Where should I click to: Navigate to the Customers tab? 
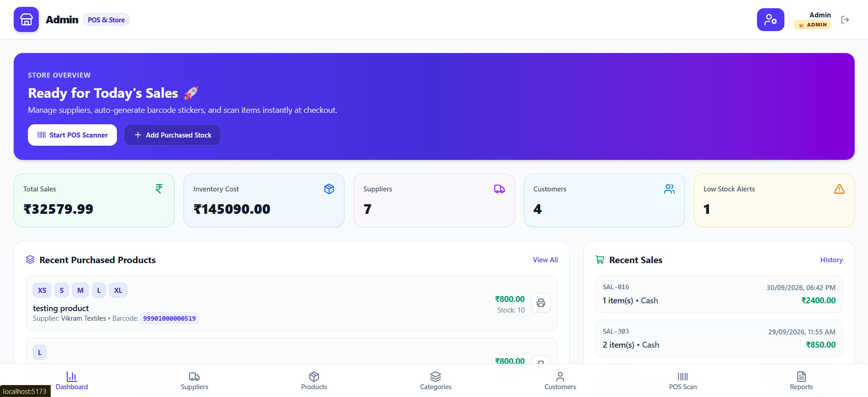tap(560, 381)
